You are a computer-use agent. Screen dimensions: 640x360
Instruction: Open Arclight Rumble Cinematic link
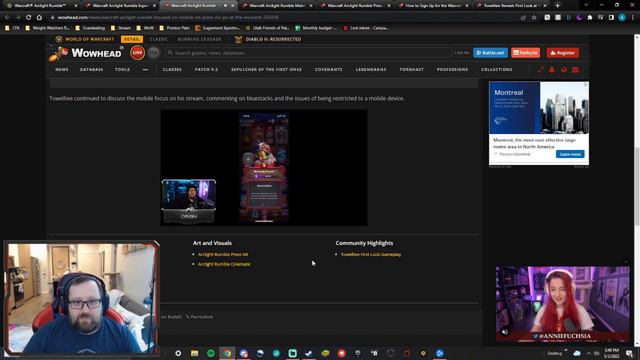click(224, 264)
